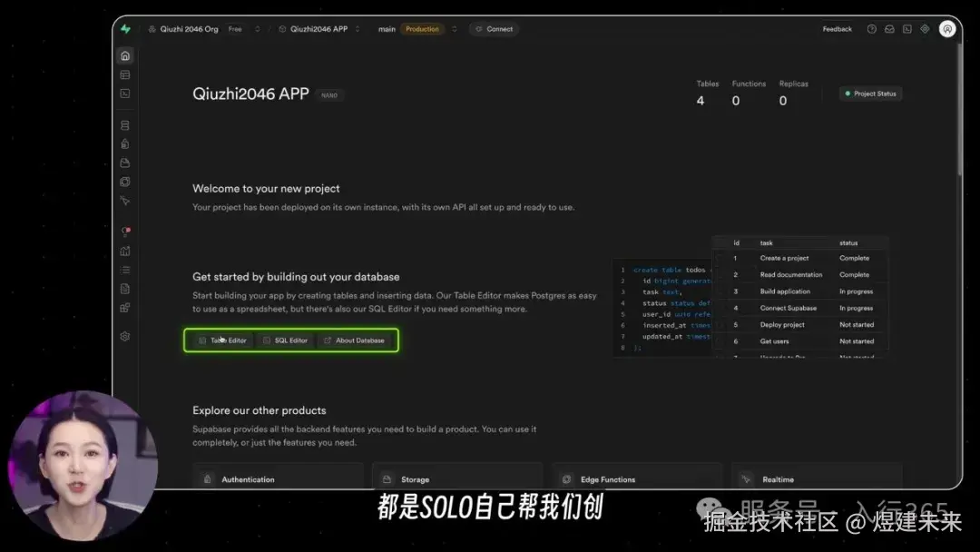Open the user account avatar menu
This screenshot has width=980, height=552.
(947, 29)
